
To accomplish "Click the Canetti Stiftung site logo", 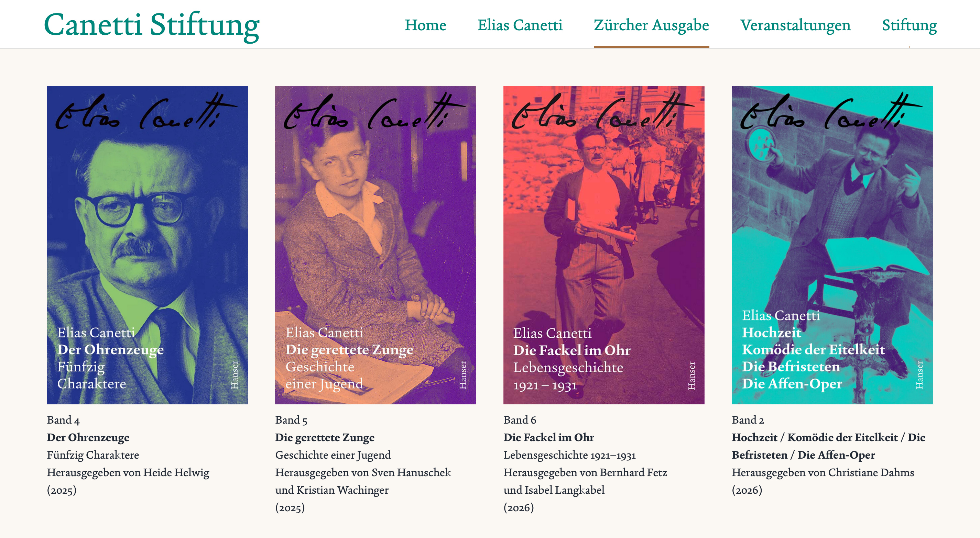I will pos(151,25).
